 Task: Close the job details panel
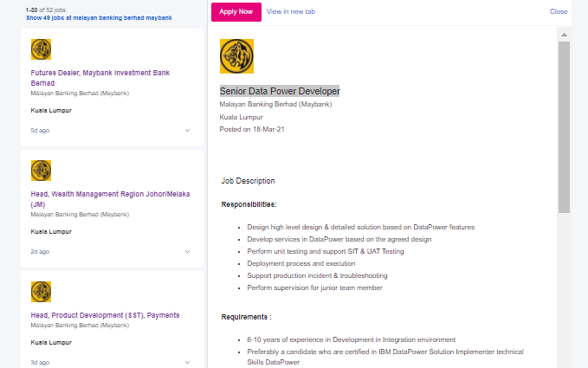coord(559,11)
